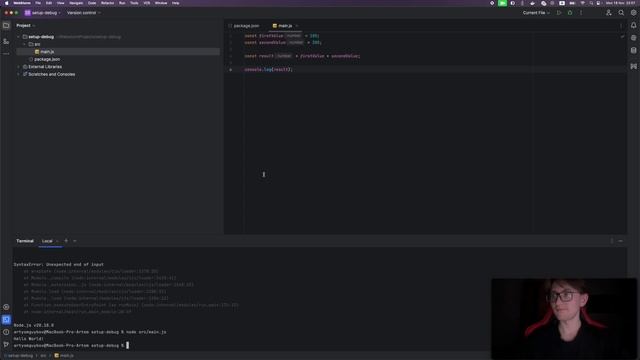Open the Database tool window icon

pyautogui.click(x=633, y=50)
